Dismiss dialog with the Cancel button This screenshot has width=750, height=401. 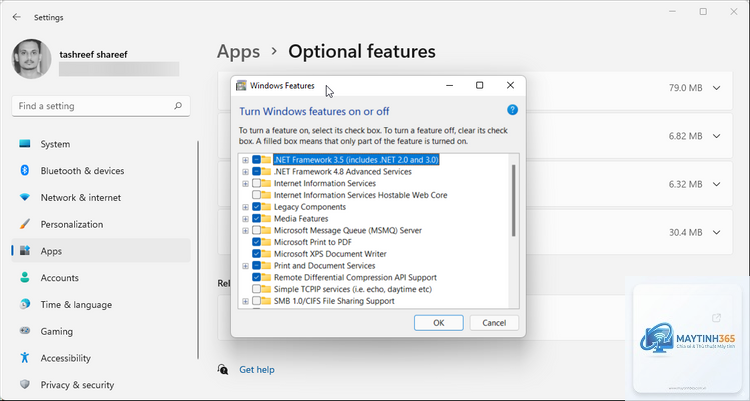point(494,323)
